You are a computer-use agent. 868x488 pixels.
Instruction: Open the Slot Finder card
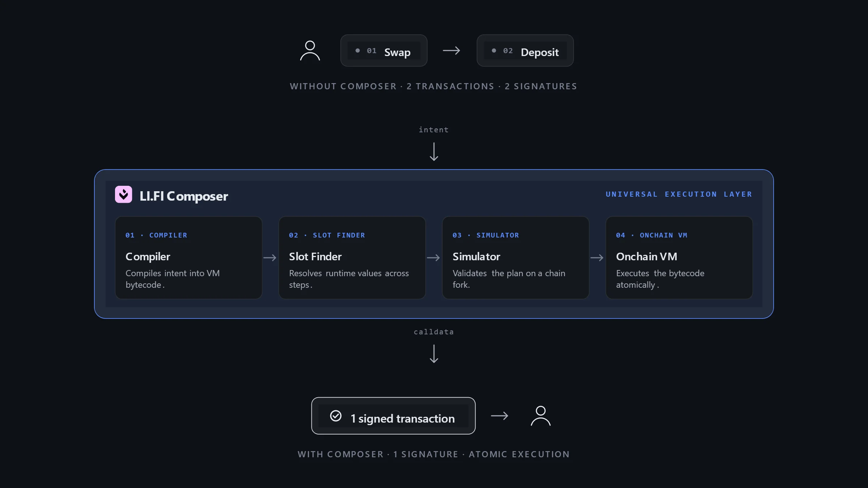352,258
